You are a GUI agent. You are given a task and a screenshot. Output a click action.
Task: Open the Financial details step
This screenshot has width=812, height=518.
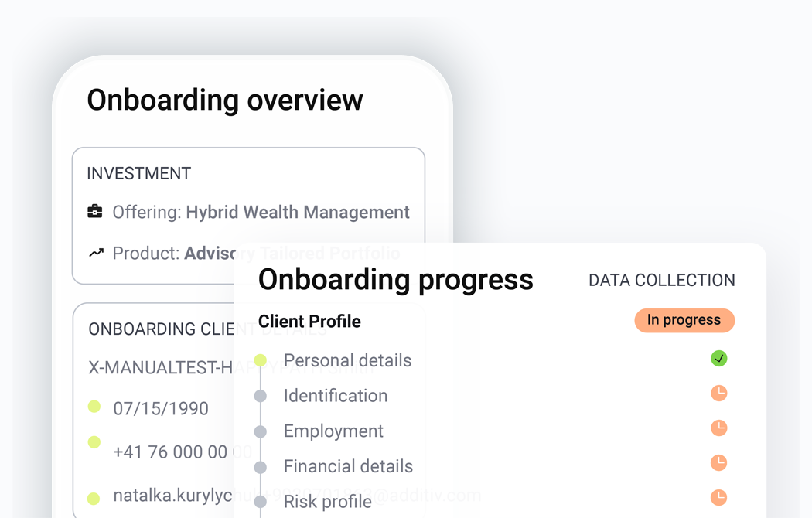coord(348,466)
